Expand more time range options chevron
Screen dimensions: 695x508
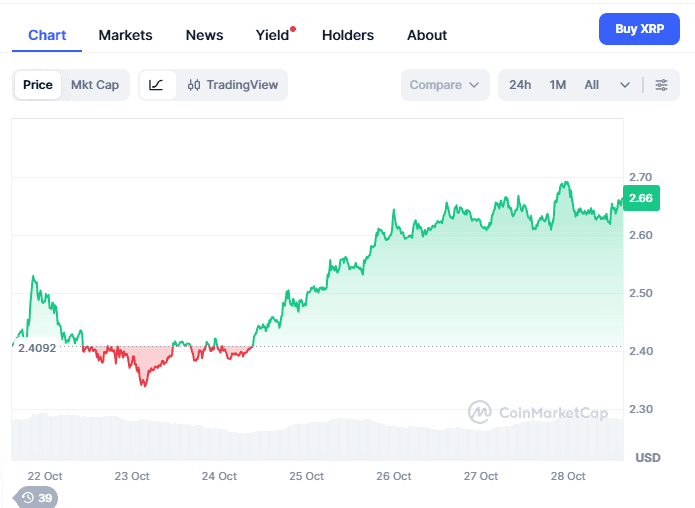(625, 85)
